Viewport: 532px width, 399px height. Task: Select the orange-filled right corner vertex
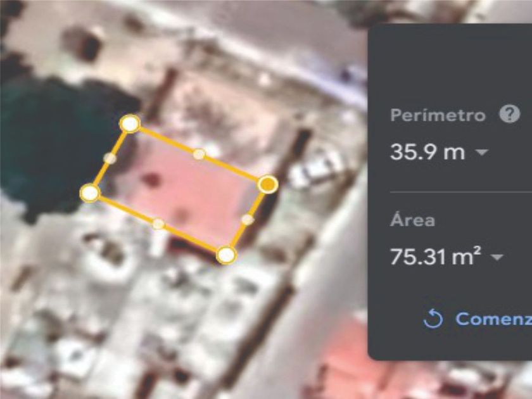(x=268, y=184)
